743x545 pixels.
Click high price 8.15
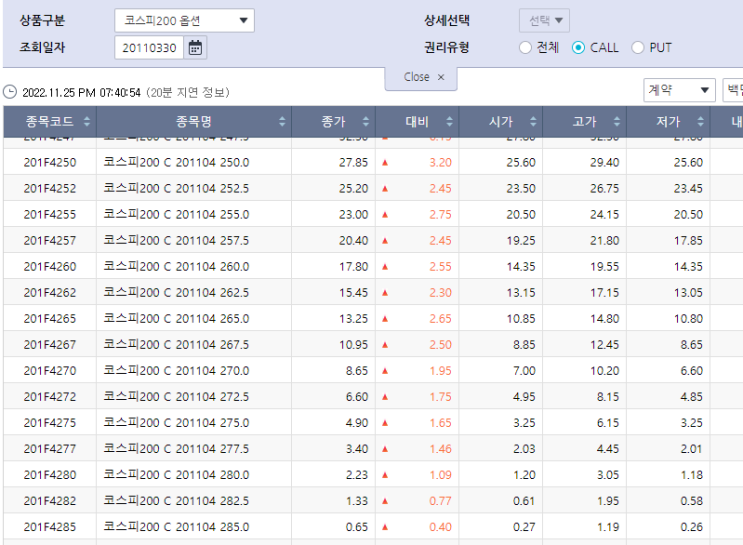click(608, 397)
